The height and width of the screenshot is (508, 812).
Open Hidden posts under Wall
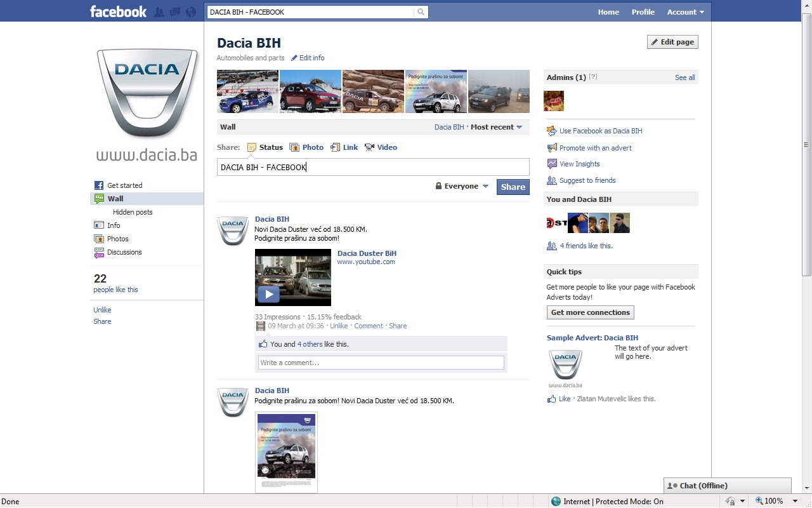click(x=133, y=212)
